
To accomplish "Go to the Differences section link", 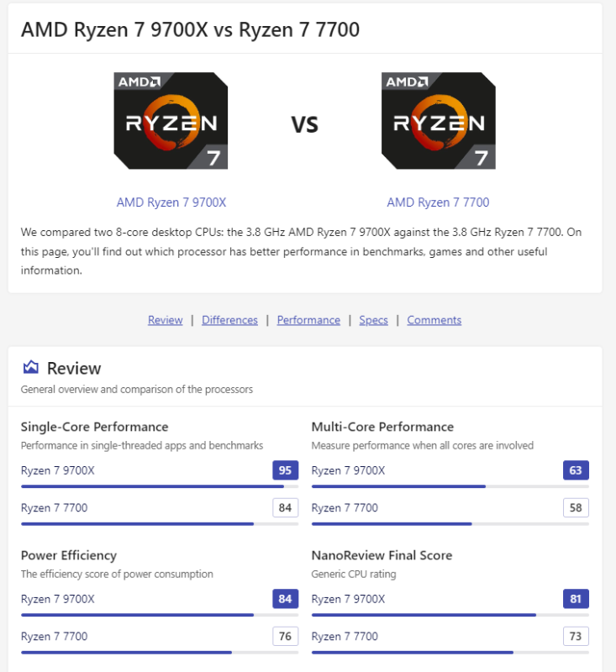I will 229,320.
